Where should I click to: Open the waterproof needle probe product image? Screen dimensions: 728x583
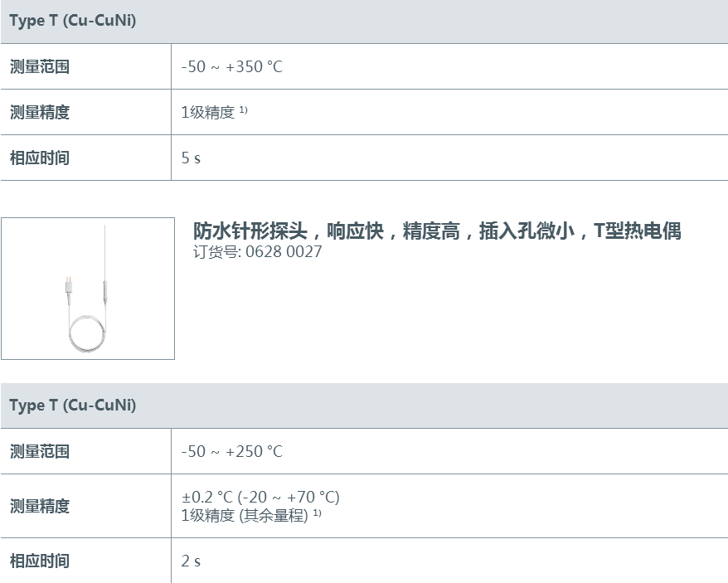point(88,289)
